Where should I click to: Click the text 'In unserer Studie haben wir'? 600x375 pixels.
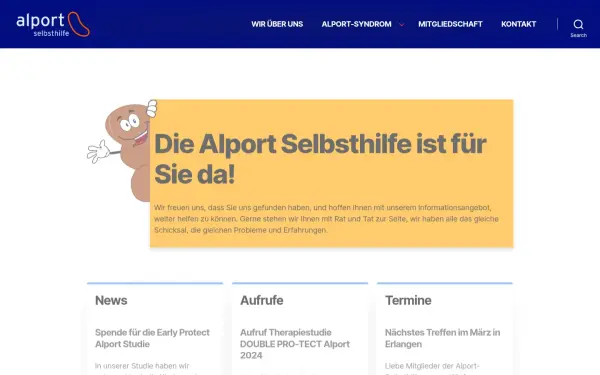point(142,366)
